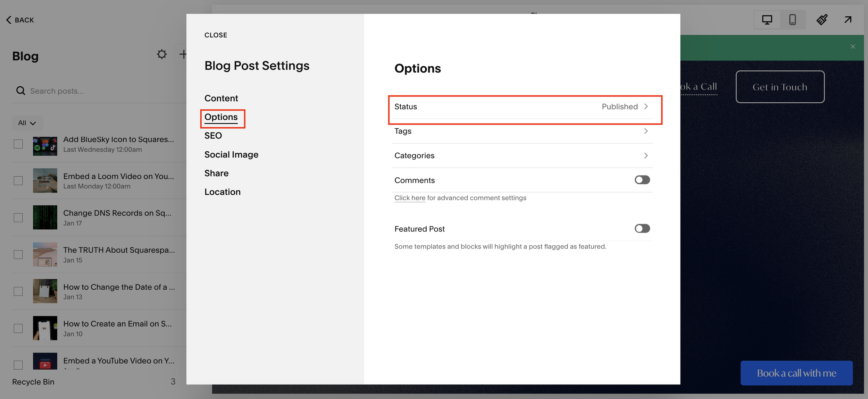The width and height of the screenshot is (868, 399).
Task: Switch to mobile preview icon
Action: click(x=792, y=20)
